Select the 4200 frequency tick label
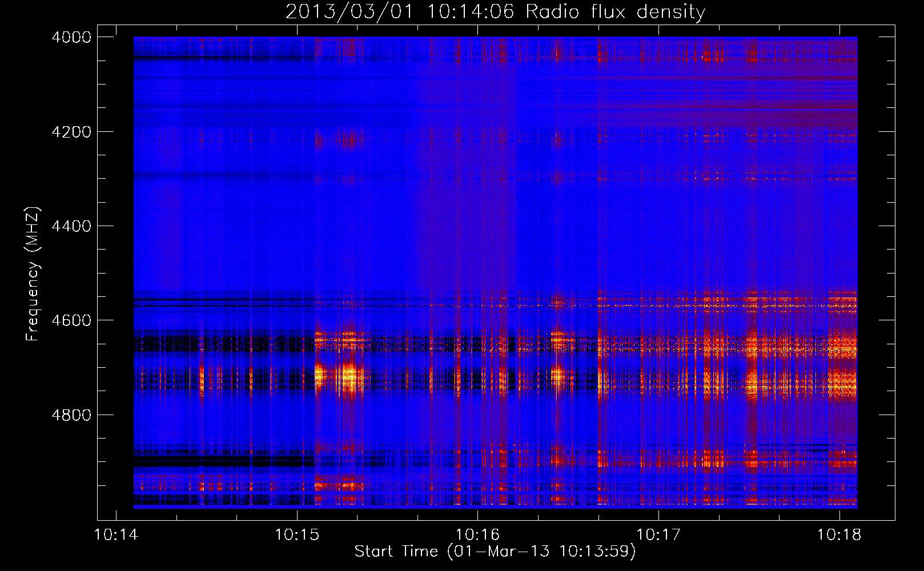The width and height of the screenshot is (924, 571). pyautogui.click(x=71, y=132)
